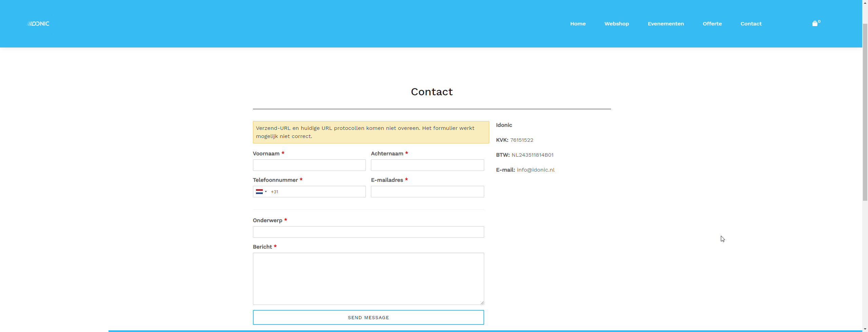Screen dimensions: 868x332
Task: Focus the E-mailadres text box
Action: [x=427, y=192]
